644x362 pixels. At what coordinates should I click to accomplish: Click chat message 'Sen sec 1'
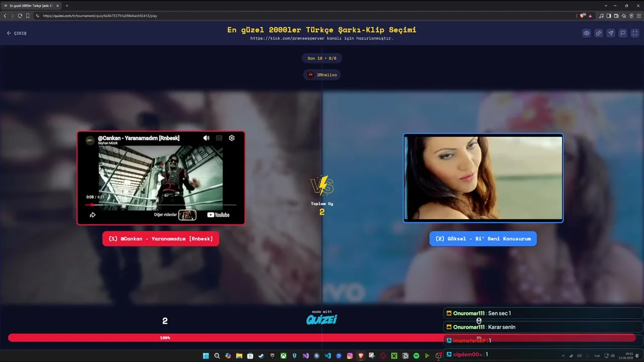tap(499, 313)
